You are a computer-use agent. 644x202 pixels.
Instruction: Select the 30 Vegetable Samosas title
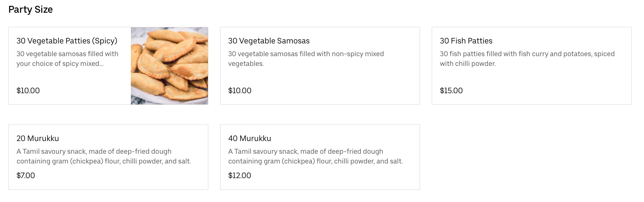point(269,41)
